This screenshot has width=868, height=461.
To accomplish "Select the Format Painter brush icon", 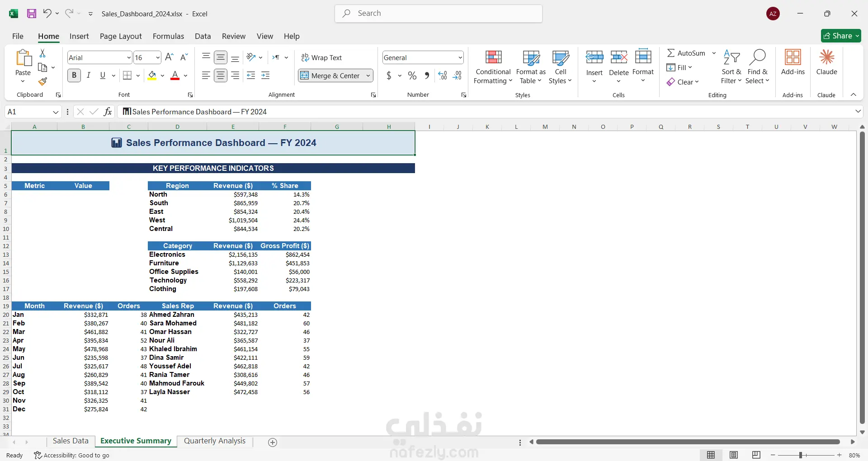I will [x=42, y=81].
